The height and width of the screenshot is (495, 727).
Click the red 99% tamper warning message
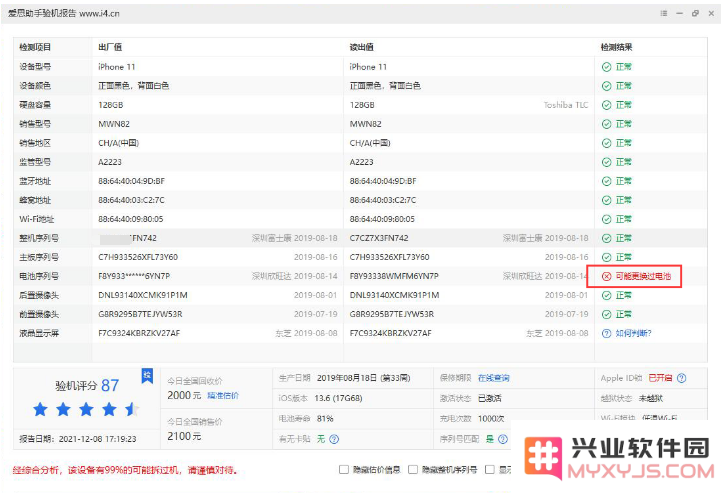tap(126, 470)
